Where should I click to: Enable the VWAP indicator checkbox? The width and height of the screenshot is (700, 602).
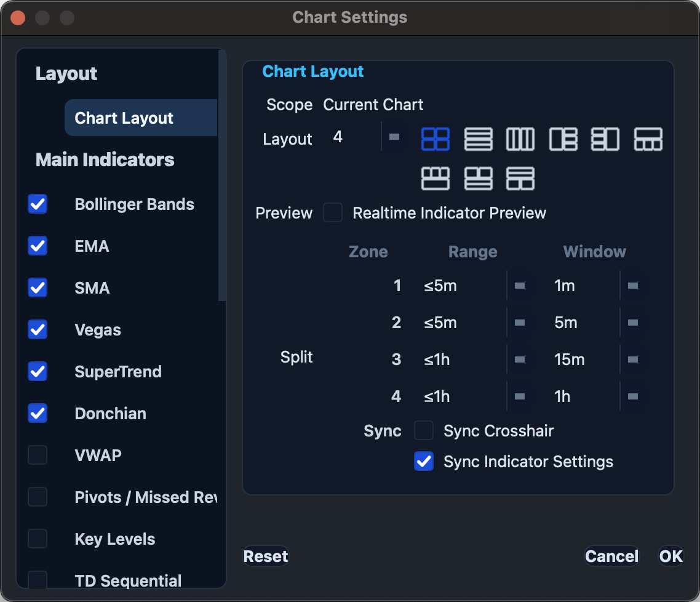coord(38,455)
